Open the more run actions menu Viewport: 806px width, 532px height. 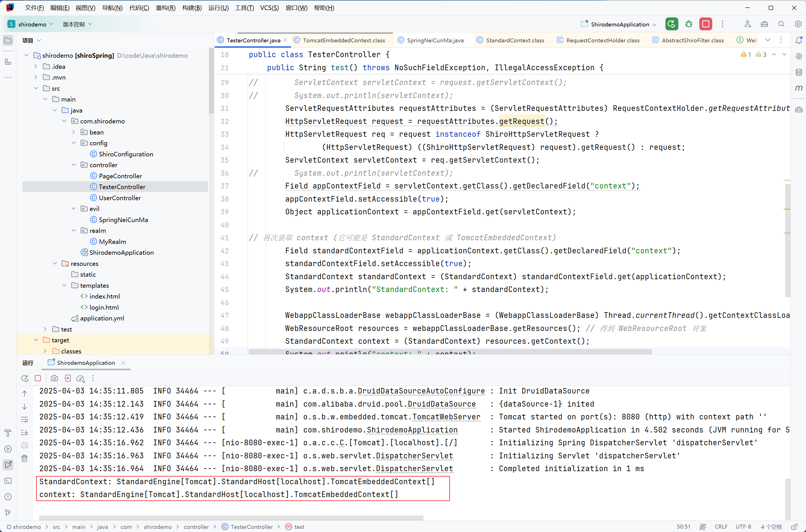click(x=722, y=24)
